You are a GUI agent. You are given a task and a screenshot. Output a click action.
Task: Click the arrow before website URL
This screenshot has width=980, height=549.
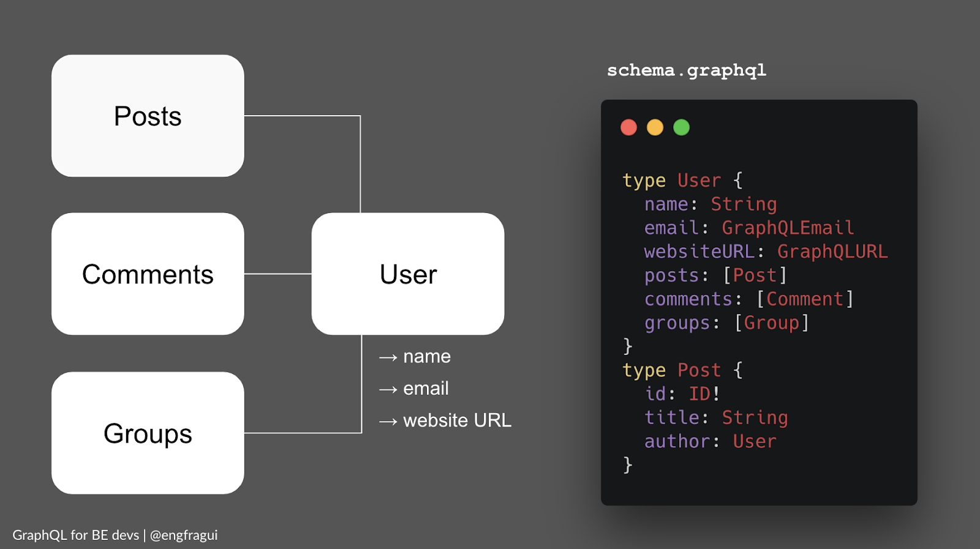point(388,422)
